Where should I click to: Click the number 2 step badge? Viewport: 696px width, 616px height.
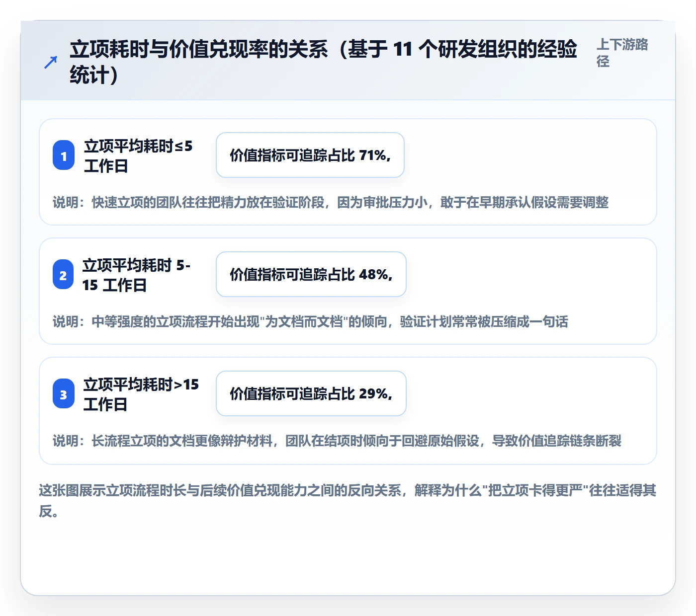coord(63,275)
